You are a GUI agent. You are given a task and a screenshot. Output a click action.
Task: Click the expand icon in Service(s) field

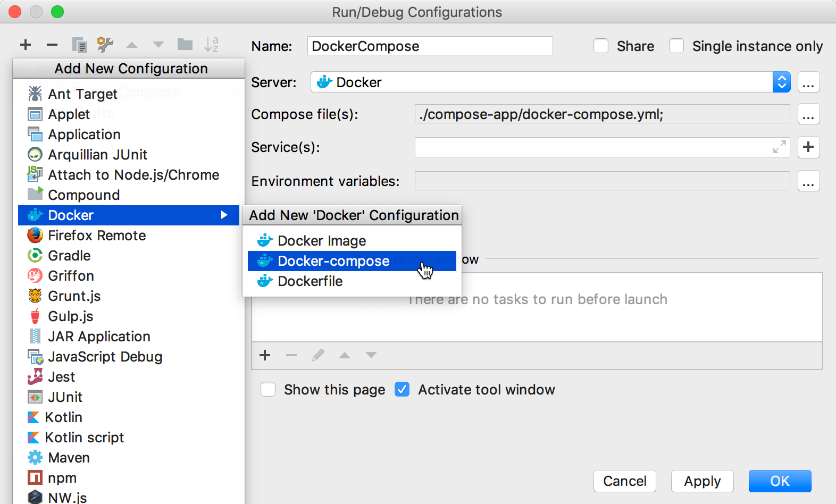[780, 147]
